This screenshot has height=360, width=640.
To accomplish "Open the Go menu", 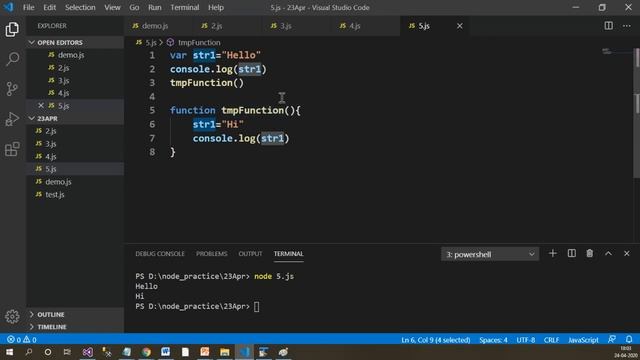I will point(134,7).
